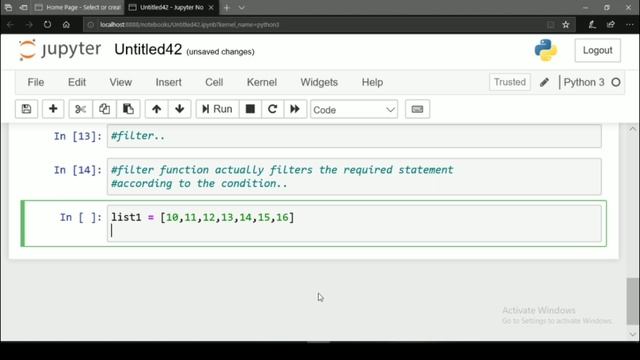
Task: Open the Widgets menu
Action: (319, 82)
